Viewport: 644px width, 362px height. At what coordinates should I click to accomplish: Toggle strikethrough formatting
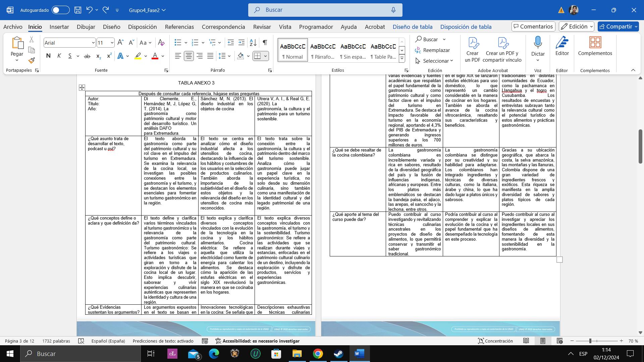click(x=87, y=56)
